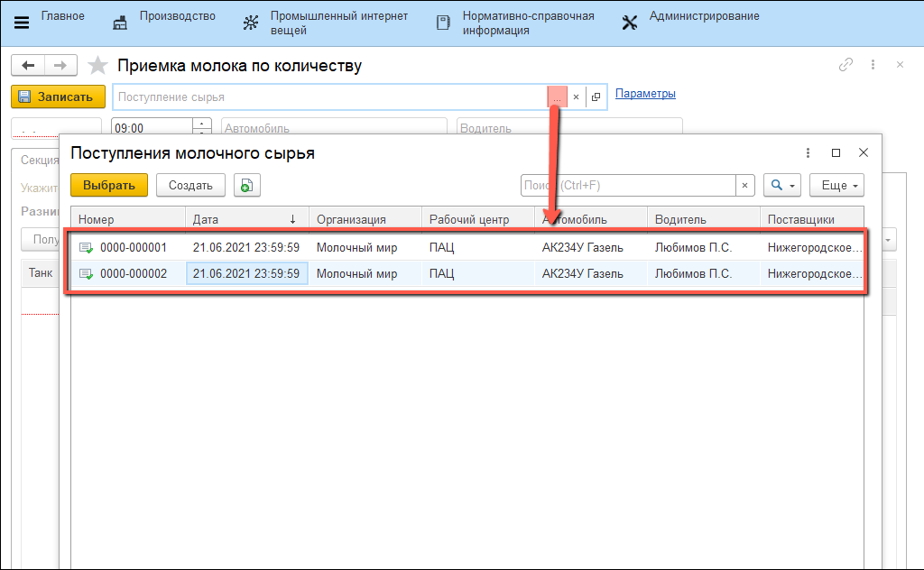
Task: Add form to favorites with star icon
Action: (98, 66)
